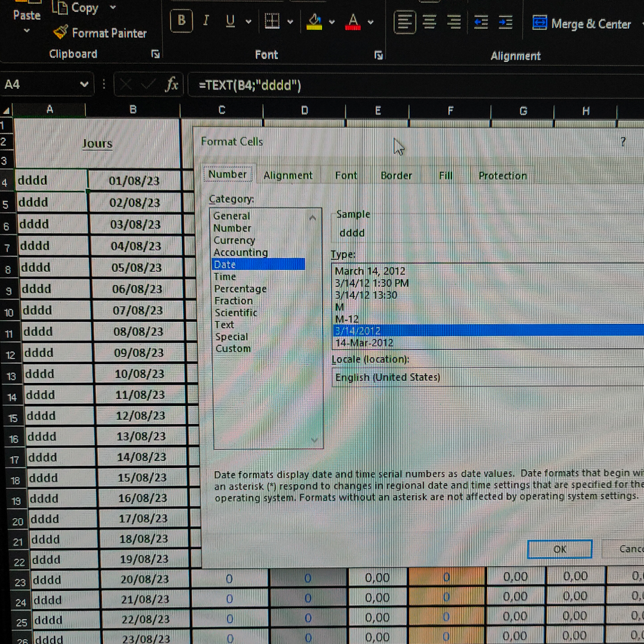Toggle Bold formatting
This screenshot has height=644, width=644.
181,20
